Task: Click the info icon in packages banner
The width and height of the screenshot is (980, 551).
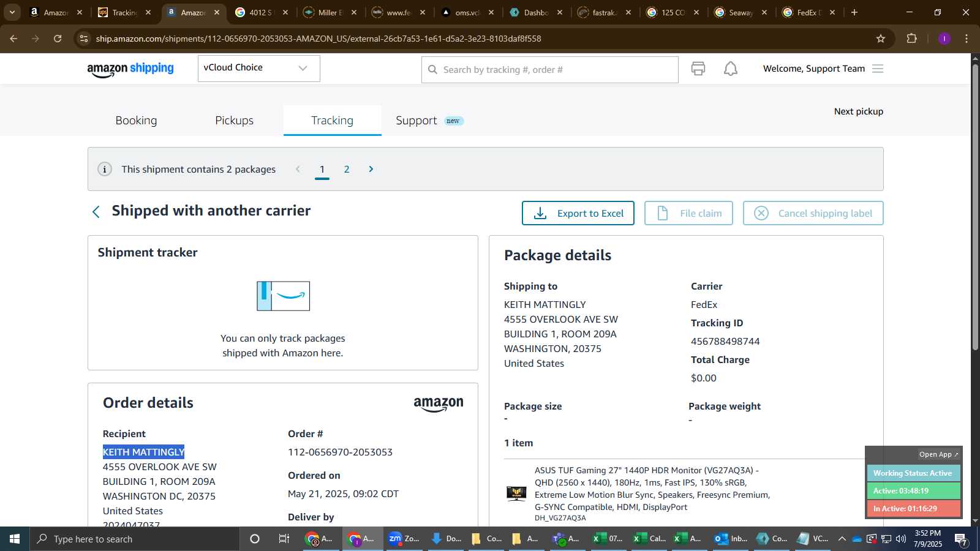Action: coord(105,169)
